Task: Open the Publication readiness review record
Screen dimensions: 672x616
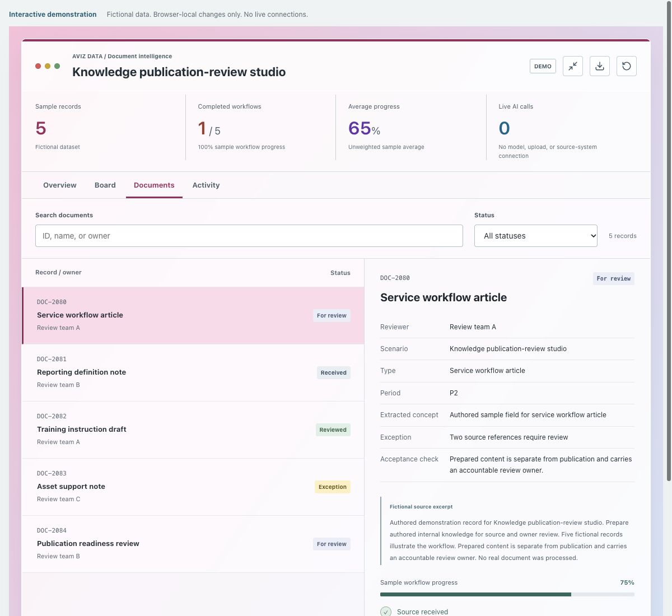Action: tap(193, 544)
